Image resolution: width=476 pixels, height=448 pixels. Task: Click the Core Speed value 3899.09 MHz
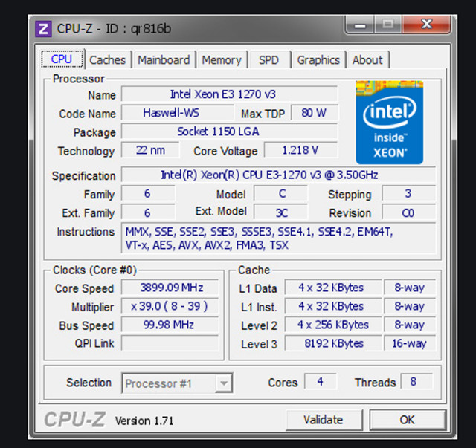(x=170, y=288)
